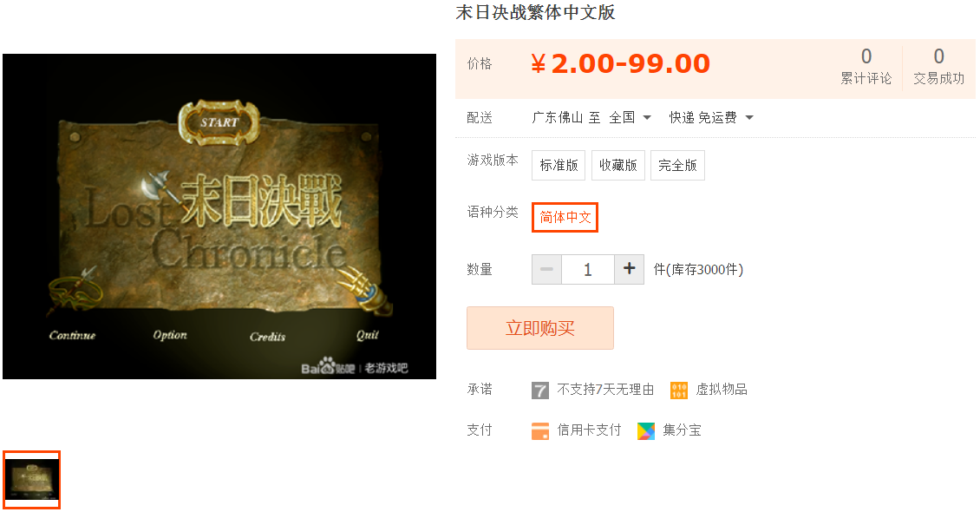Screen dimensions: 980x512
Task: Click the START button in game image
Action: (x=219, y=122)
